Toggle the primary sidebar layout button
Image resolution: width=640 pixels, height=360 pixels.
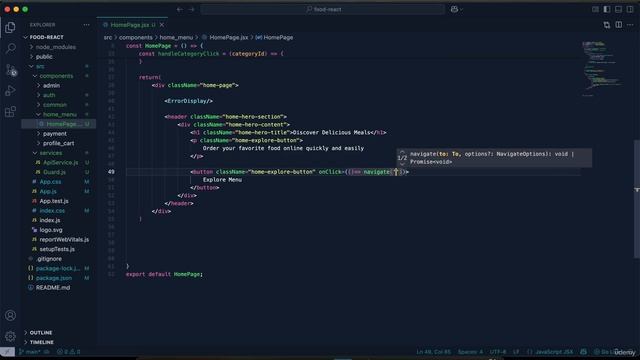coord(607,9)
